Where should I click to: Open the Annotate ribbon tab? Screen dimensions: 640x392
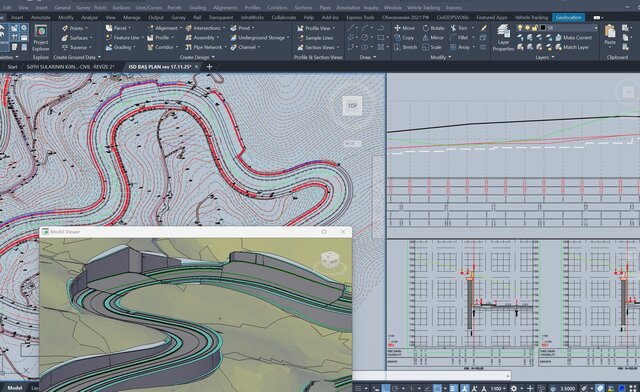click(40, 18)
